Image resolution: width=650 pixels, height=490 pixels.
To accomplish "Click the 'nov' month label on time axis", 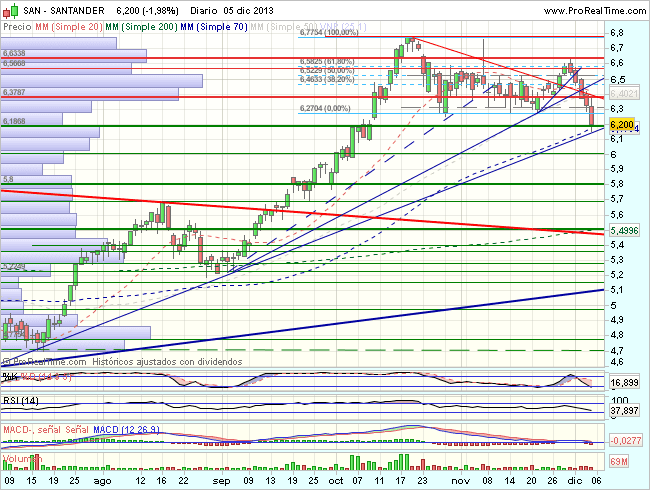I will click(x=460, y=481).
